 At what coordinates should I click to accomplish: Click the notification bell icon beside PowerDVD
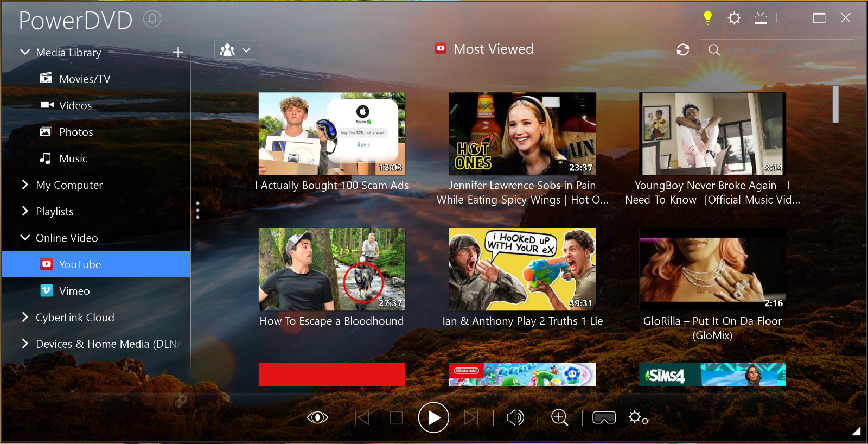(x=152, y=20)
